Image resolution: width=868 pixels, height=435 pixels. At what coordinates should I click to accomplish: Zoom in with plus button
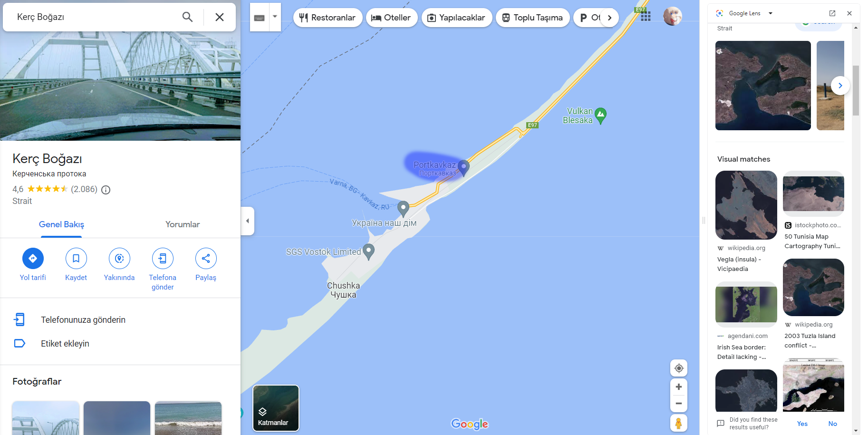(679, 387)
